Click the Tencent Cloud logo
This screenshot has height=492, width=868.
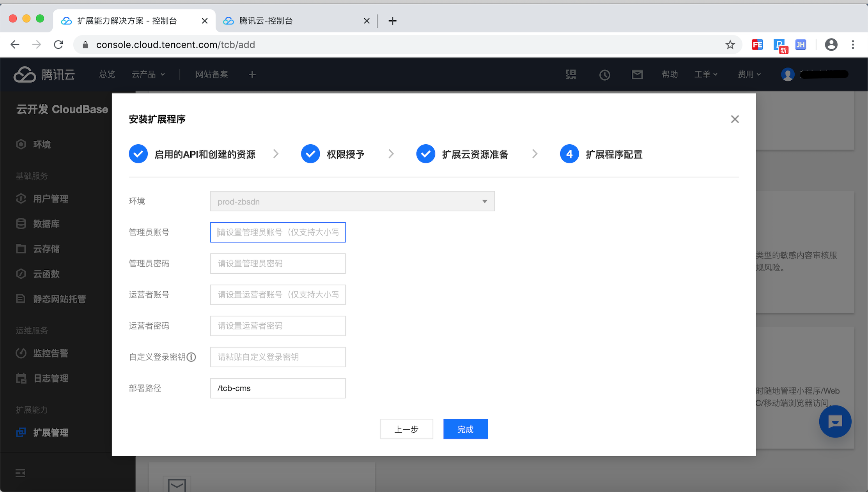click(x=44, y=74)
